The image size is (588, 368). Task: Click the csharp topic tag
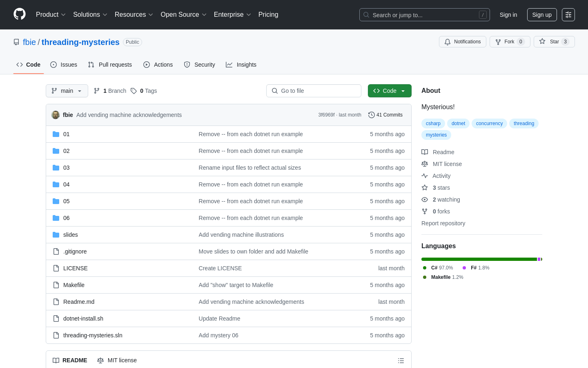point(433,123)
